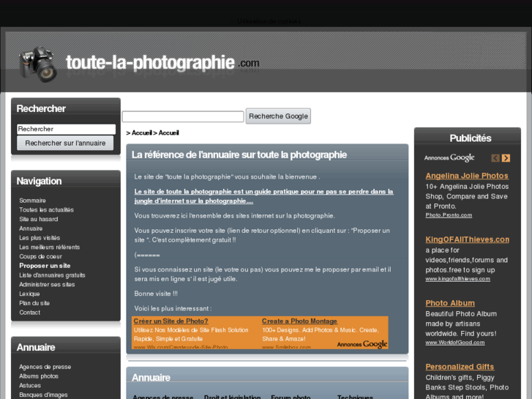Screen dimensions: 532x399
Task: Open Administrer ses sites
Action: pyautogui.click(x=47, y=285)
